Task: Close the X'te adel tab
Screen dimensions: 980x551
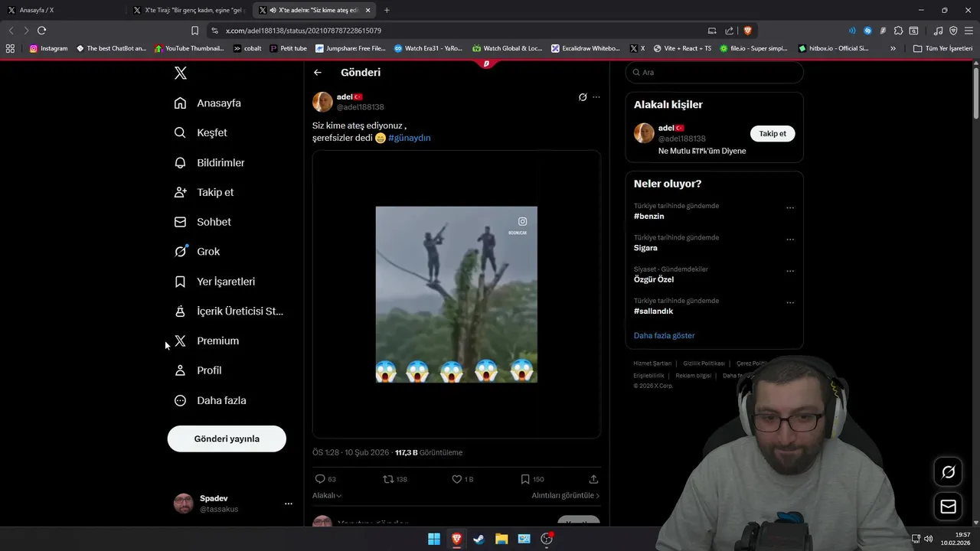Action: coord(368,10)
